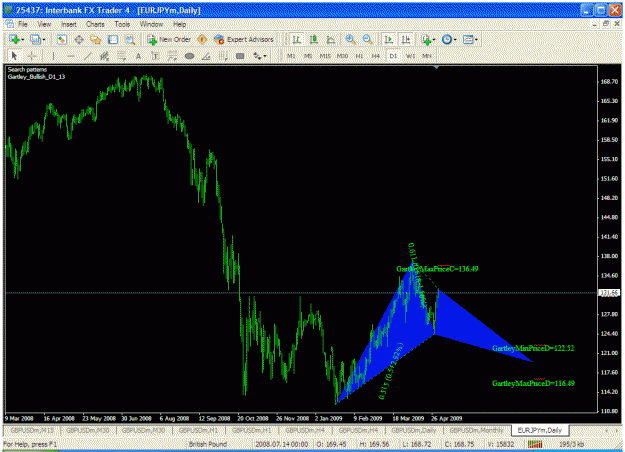Click the chart shift triangle marker atop the chart
The height and width of the screenshot is (452, 625).
436,68
